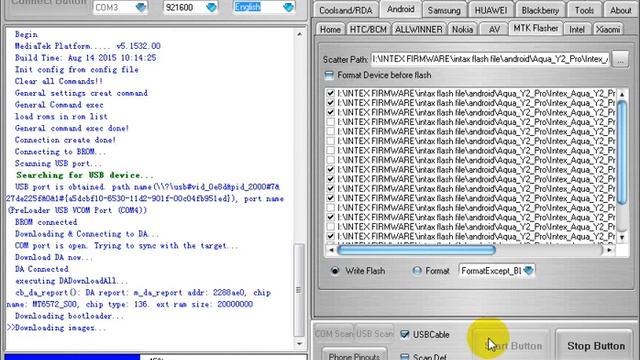
Task: Click the log panel scrollbar thumb
Action: point(300,290)
